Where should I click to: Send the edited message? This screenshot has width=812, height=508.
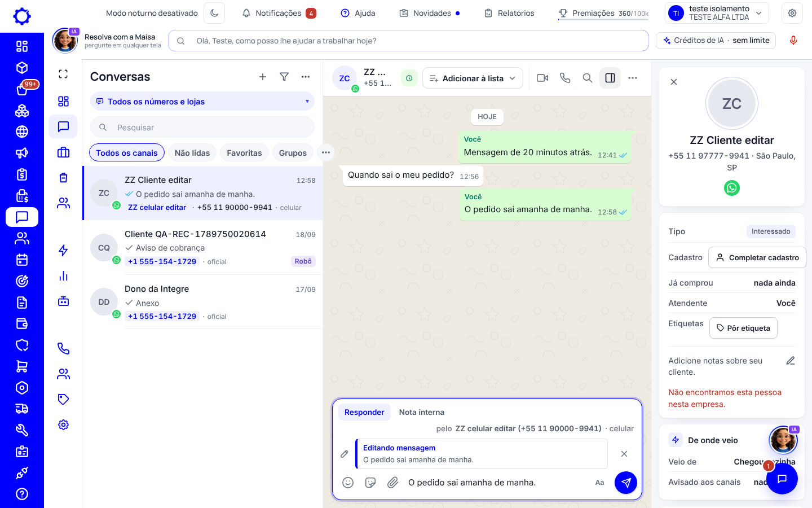[626, 483]
